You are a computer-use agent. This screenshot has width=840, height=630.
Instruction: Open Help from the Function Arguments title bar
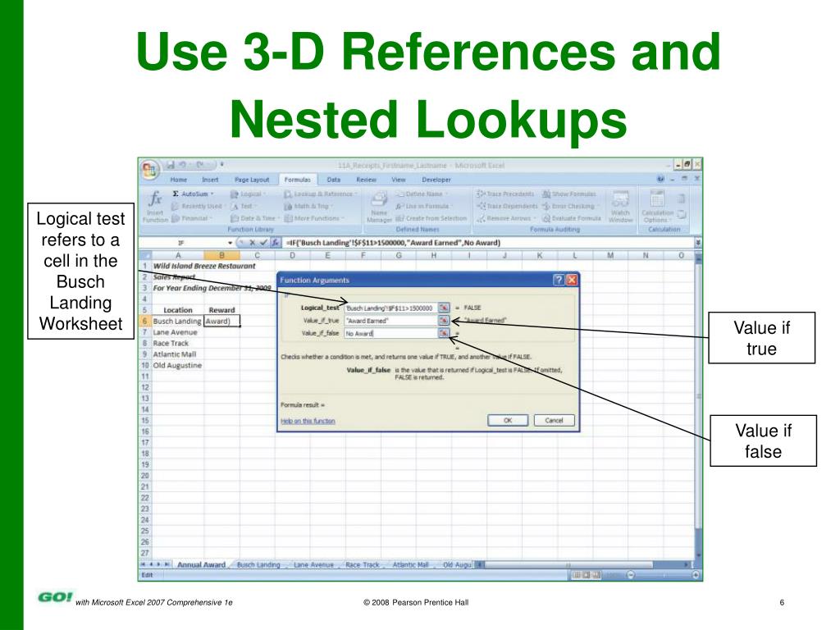(x=558, y=281)
